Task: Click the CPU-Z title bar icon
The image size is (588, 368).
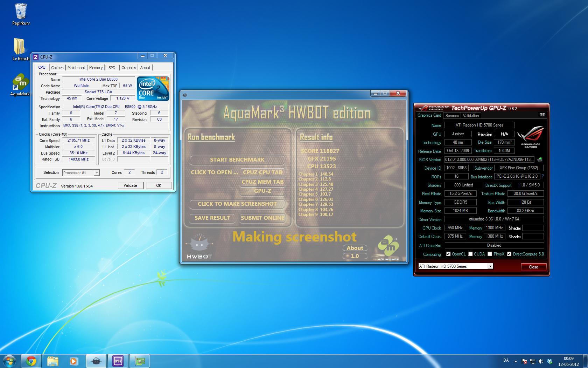Action: tap(36, 57)
